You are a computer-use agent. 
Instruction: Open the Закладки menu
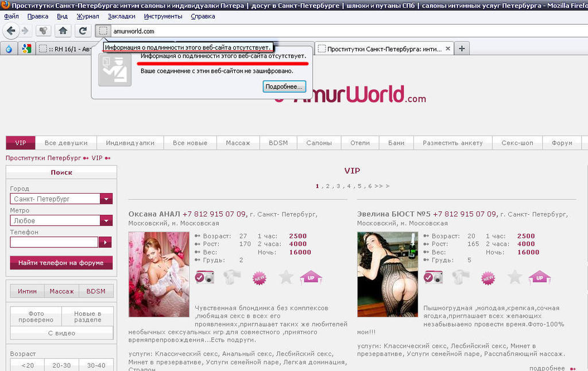pos(121,16)
